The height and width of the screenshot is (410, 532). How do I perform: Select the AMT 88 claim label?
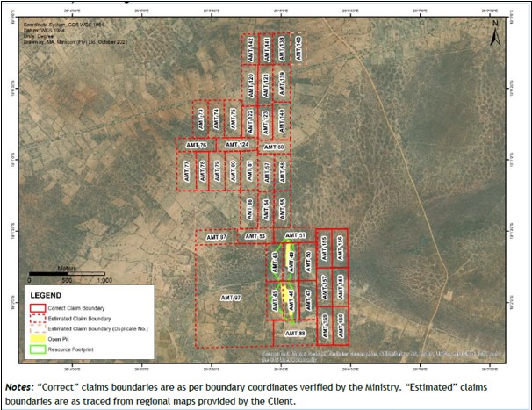[296, 333]
